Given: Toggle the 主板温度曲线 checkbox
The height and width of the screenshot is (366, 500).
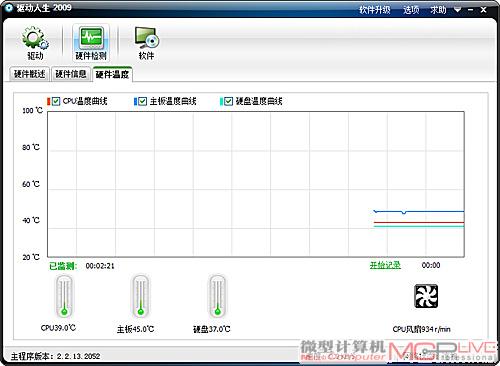Looking at the screenshot, I should [142, 101].
